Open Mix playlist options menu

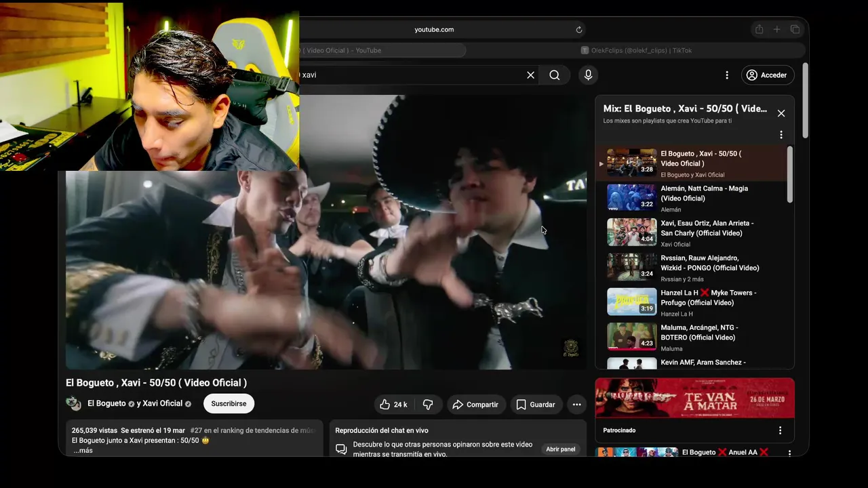coord(781,135)
